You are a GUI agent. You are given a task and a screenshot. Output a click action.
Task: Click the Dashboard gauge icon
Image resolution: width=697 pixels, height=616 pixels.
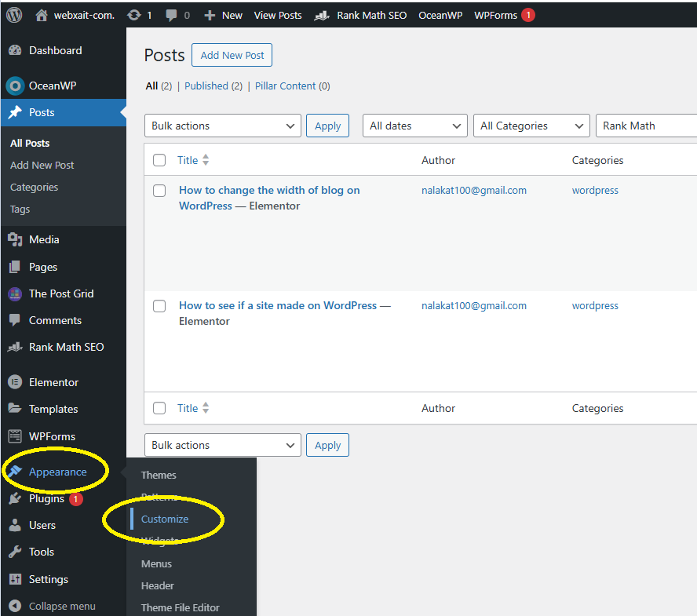point(15,50)
